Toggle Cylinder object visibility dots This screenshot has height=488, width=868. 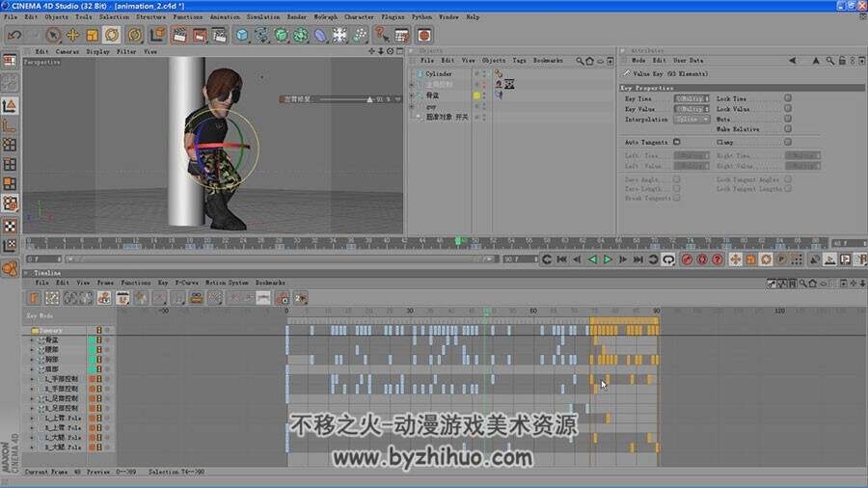tap(484, 73)
